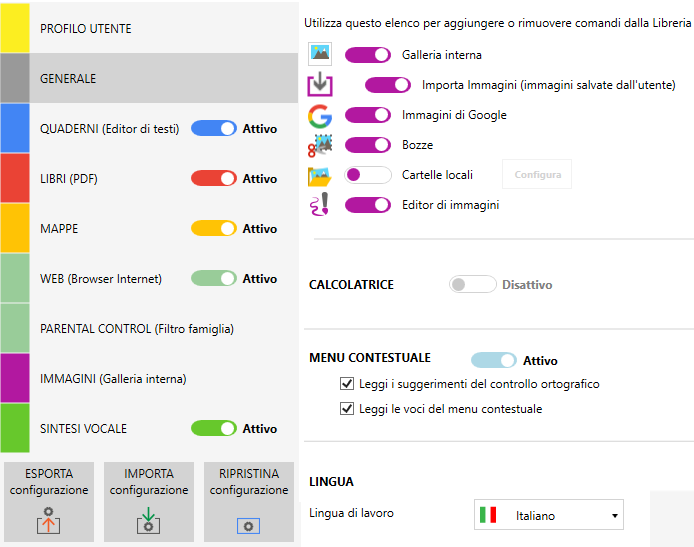The height and width of the screenshot is (547, 694).
Task: Uncheck Leggi i suggerimenti del controllo ortografico
Action: pyautogui.click(x=347, y=383)
